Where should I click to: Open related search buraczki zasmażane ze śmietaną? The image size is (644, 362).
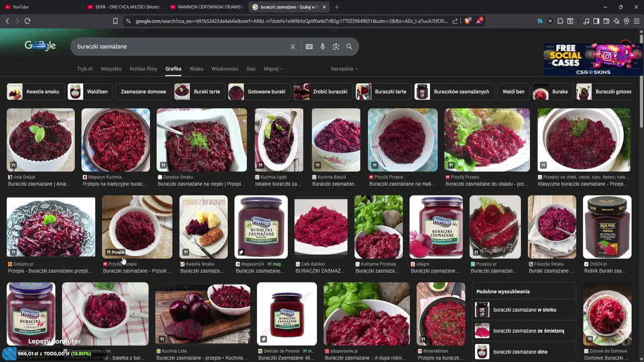[x=524, y=331]
